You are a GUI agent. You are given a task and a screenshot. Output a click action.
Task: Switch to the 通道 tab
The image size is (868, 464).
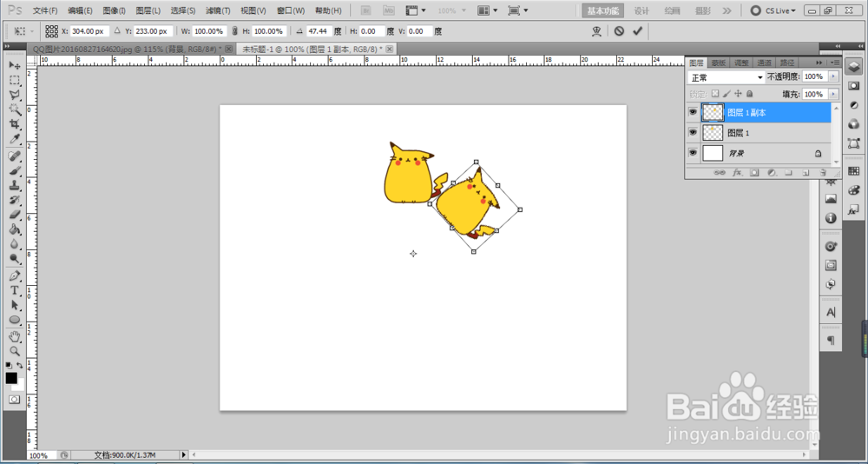764,63
